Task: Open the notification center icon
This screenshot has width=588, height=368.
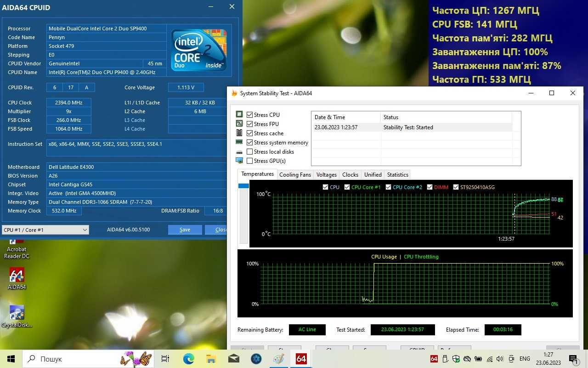Action: (x=573, y=359)
